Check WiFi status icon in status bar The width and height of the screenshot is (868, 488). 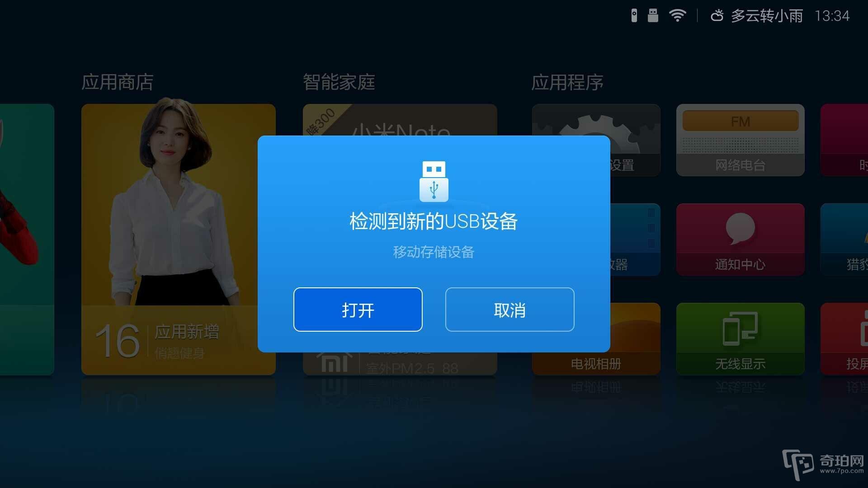(679, 14)
